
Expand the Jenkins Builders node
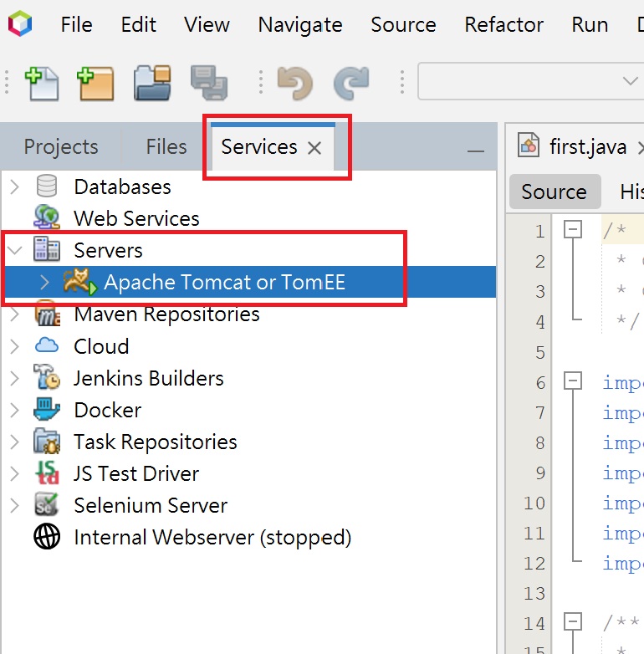pyautogui.click(x=14, y=378)
